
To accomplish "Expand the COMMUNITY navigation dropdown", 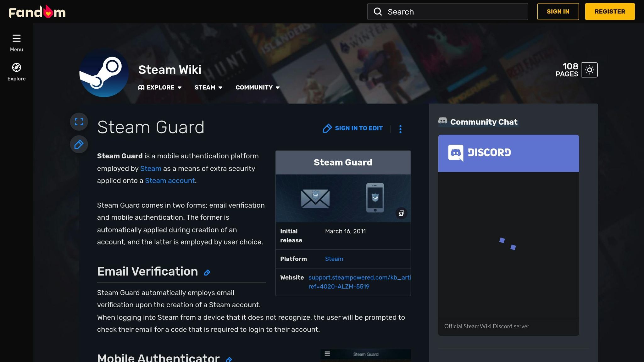I will [x=257, y=87].
